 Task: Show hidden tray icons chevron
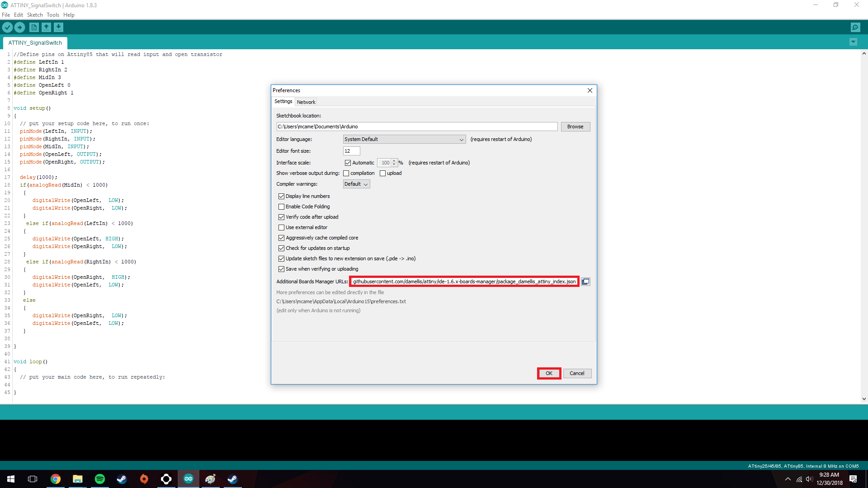pyautogui.click(x=788, y=479)
